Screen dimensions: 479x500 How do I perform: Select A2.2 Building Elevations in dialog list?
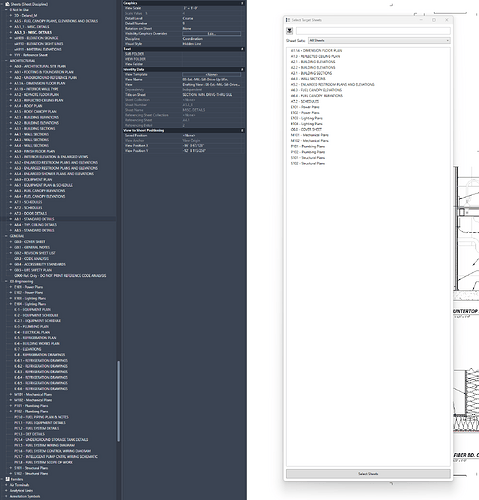313,68
